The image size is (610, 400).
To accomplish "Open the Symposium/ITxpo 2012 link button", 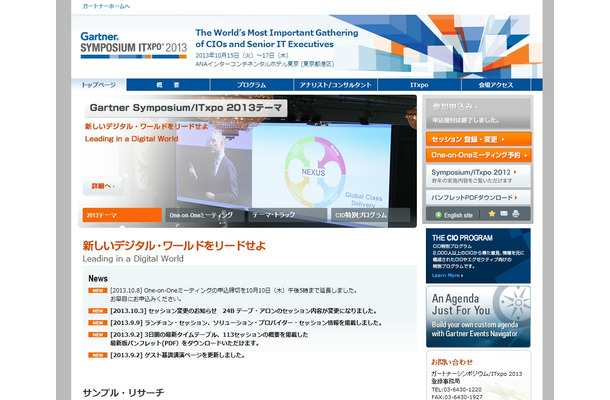I will coord(479,176).
